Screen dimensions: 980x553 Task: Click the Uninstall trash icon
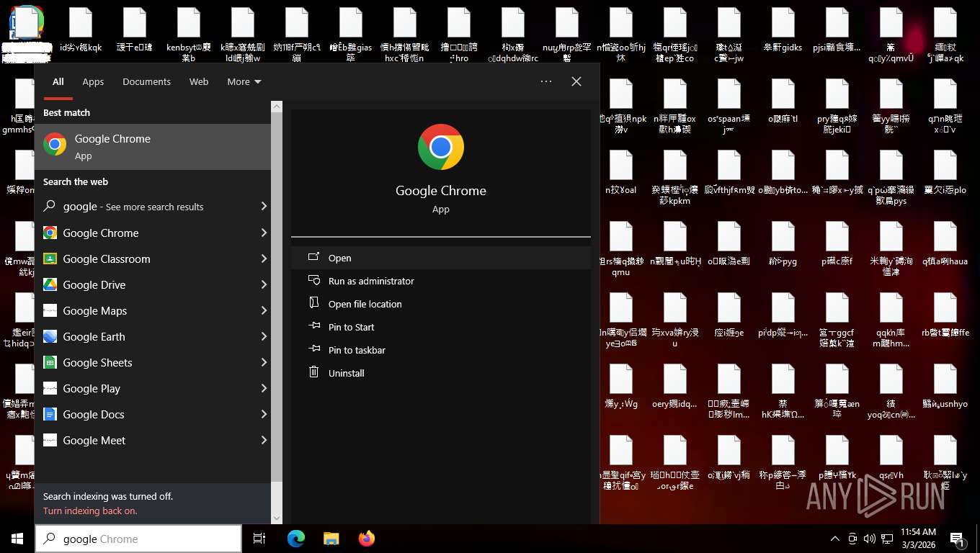[x=314, y=372]
